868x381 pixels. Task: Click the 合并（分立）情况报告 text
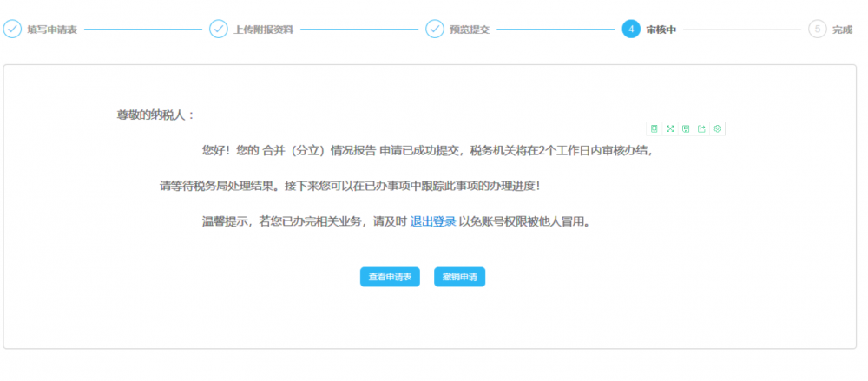click(x=319, y=150)
